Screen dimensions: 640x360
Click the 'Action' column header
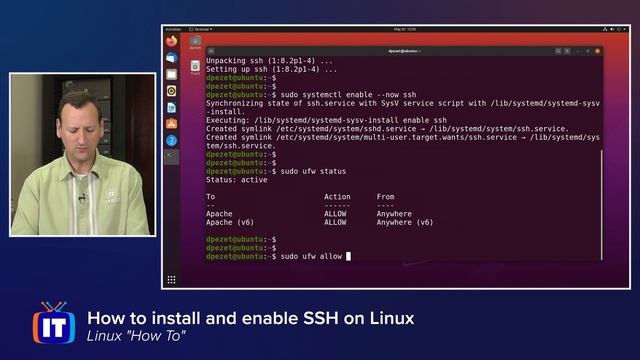[x=337, y=197]
